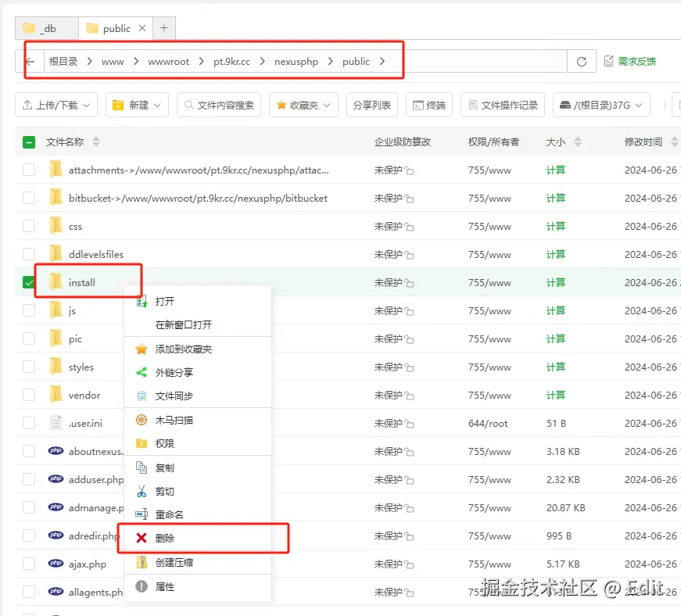Click the adduser.php php icon
Screen dimensions: 681x616
click(x=56, y=479)
